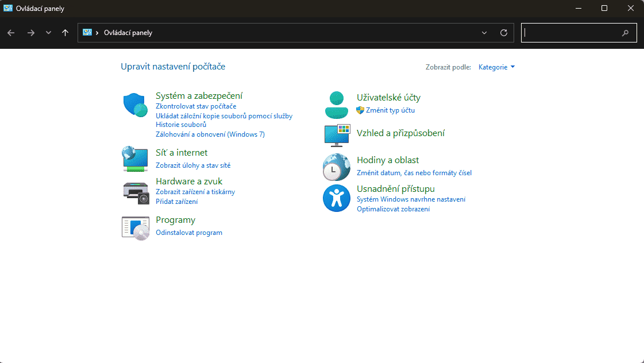The image size is (644, 363).
Task: Expand the address bar history chevron
Action: [484, 33]
